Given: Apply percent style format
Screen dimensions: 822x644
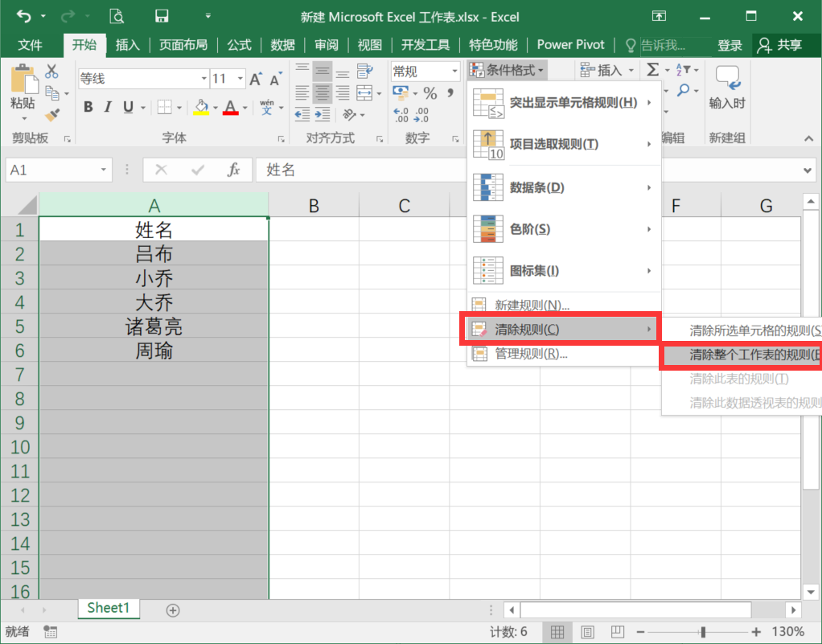Looking at the screenshot, I should pyautogui.click(x=430, y=93).
